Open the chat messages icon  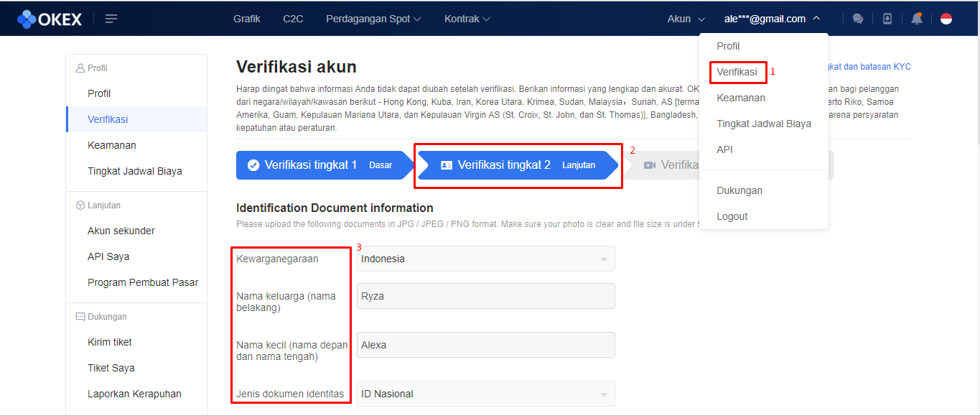click(x=858, y=19)
